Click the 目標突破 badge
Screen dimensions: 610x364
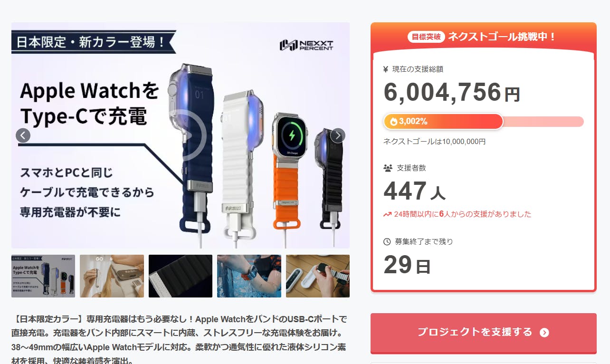tap(426, 37)
